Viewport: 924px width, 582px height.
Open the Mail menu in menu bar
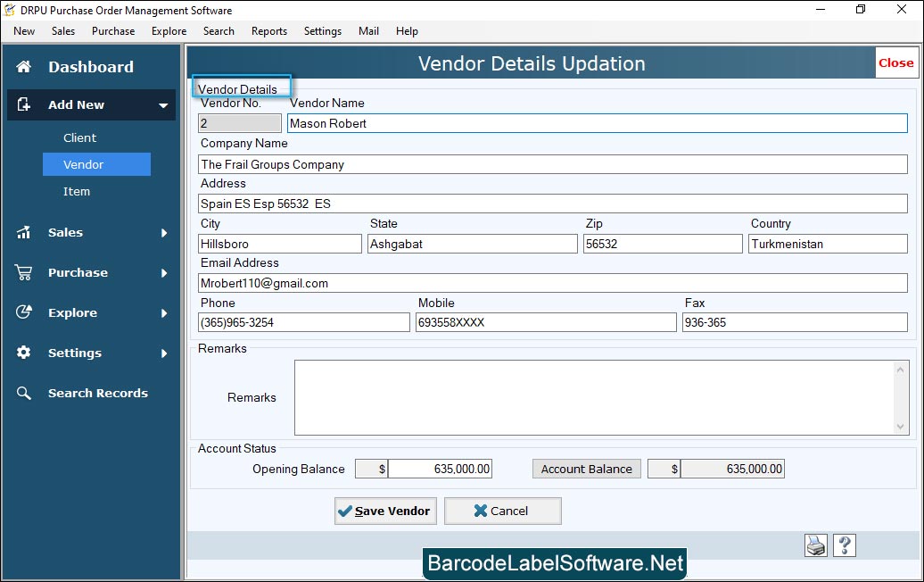pos(368,31)
